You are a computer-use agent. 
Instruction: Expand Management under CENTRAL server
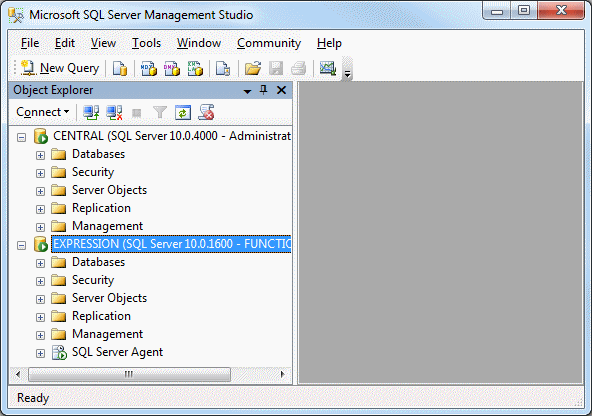[40, 227]
